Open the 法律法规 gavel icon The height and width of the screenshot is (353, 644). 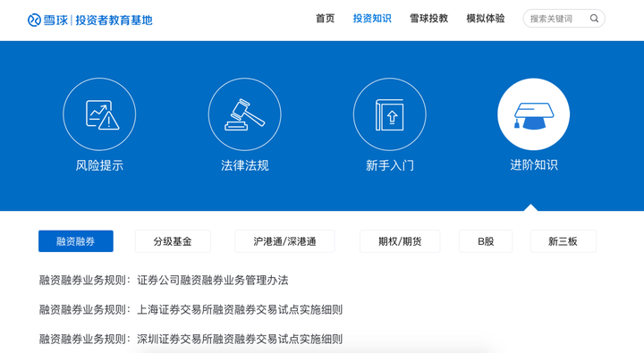click(245, 114)
